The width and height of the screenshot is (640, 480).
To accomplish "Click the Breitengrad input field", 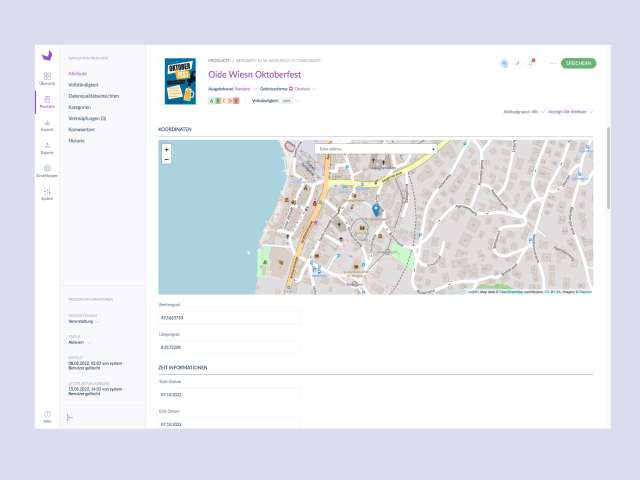I will pyautogui.click(x=229, y=317).
